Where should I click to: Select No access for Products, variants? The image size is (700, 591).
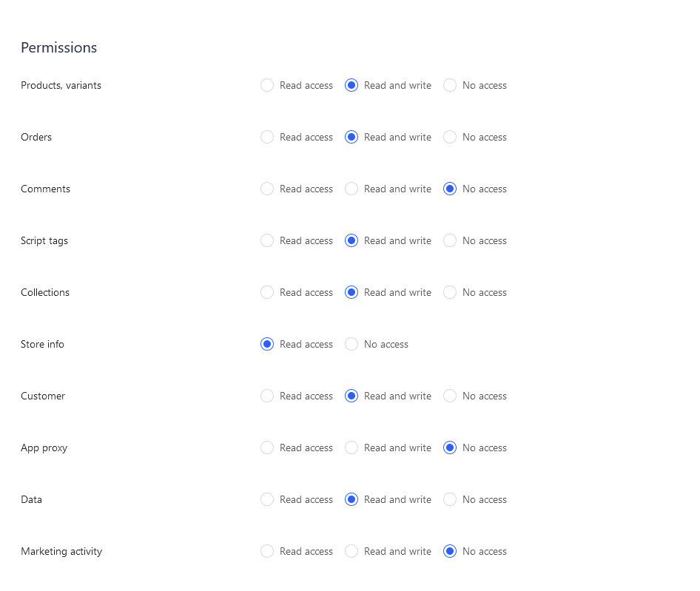click(x=450, y=85)
